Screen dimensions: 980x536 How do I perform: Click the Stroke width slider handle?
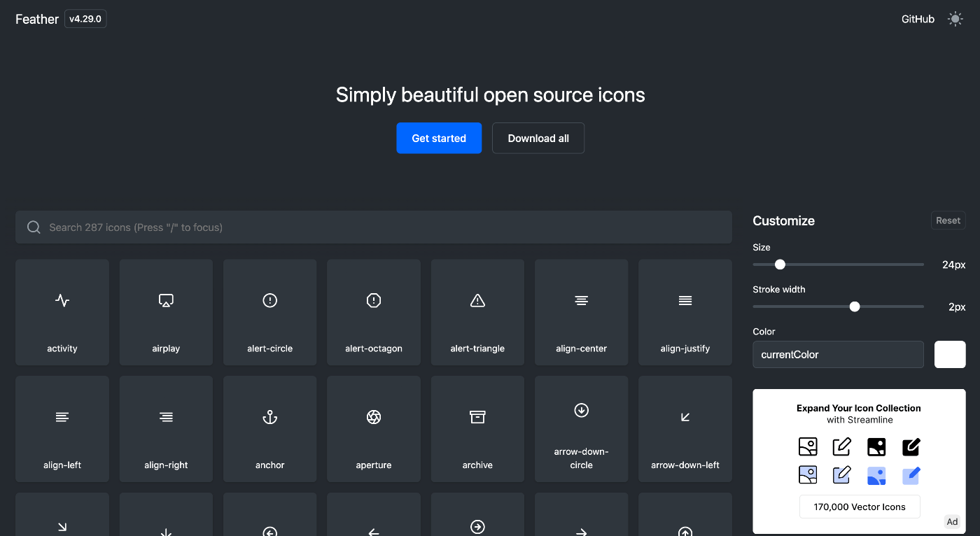(x=855, y=306)
